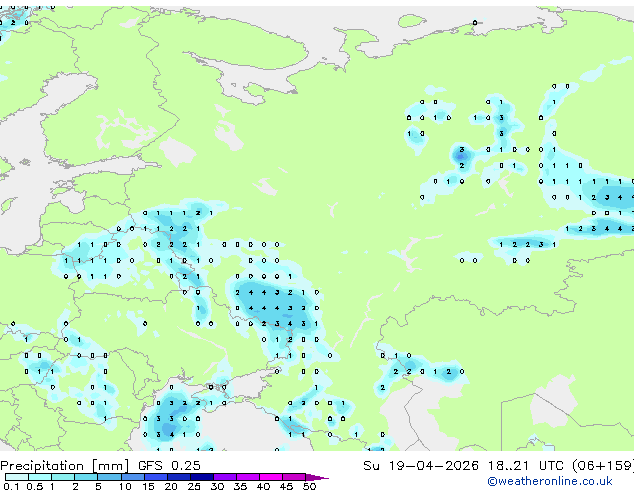Click the 'Su 19-04-2026' forecast date
The width and height of the screenshot is (634, 490).
pos(421,466)
